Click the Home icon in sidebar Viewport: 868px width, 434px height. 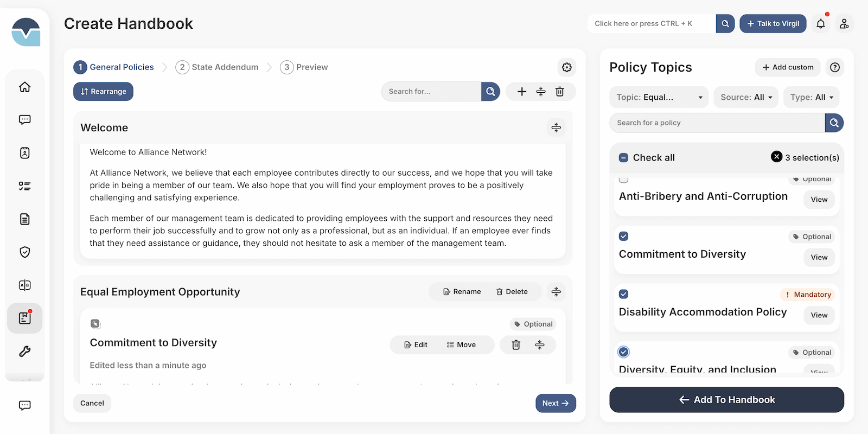pyautogui.click(x=25, y=87)
